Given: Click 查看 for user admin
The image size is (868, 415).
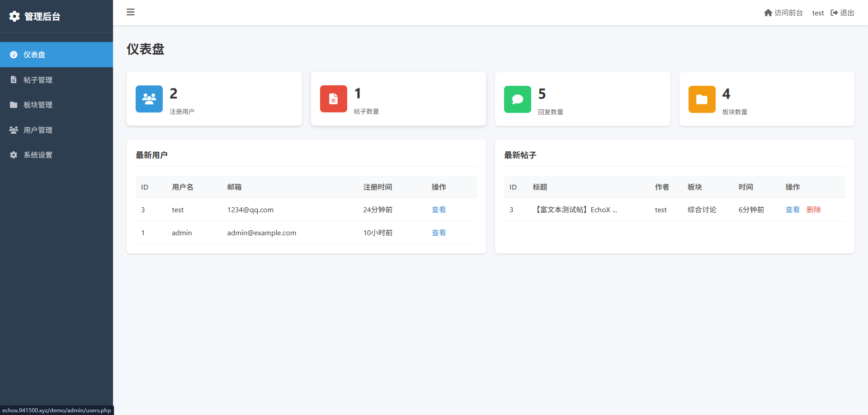Looking at the screenshot, I should [438, 233].
